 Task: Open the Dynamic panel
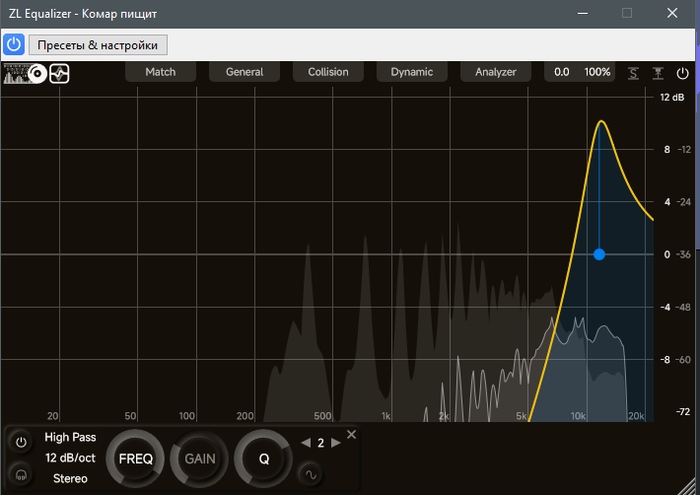point(412,72)
